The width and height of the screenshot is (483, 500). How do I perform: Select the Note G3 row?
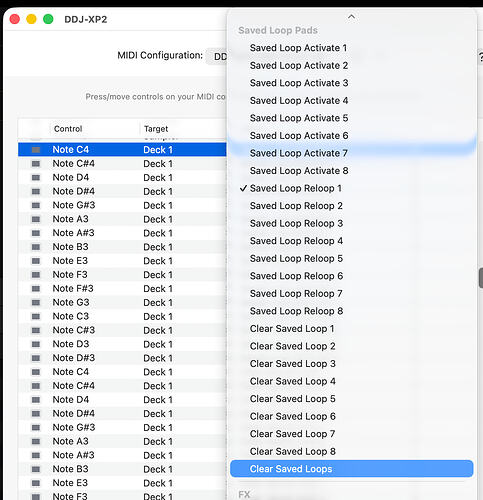point(122,302)
